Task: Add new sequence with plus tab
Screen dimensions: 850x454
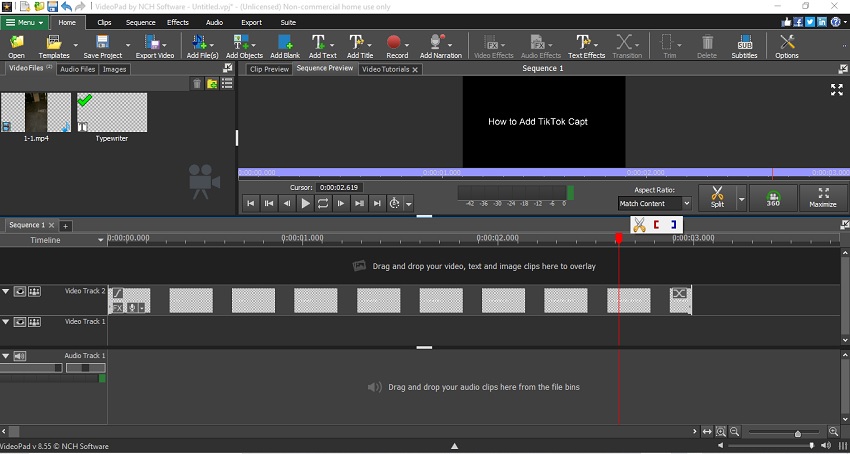Action: click(65, 226)
